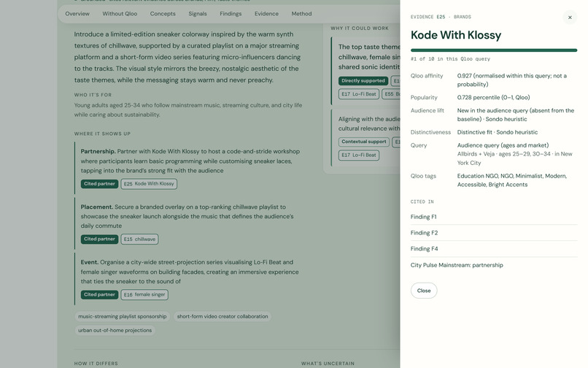Open Finding F1 in the Cited In list
The image size is (588, 368).
click(x=494, y=217)
